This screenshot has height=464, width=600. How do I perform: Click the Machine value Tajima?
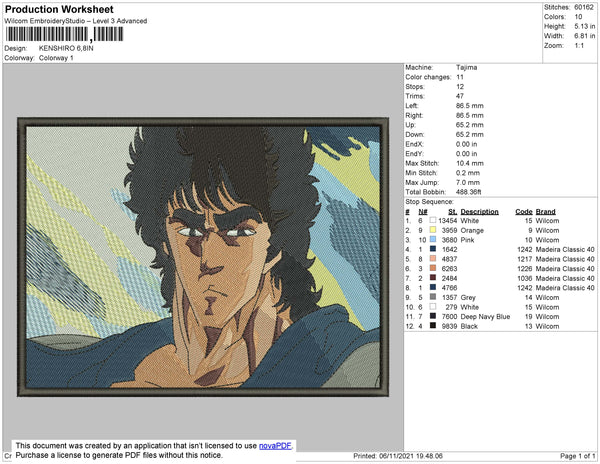point(466,67)
